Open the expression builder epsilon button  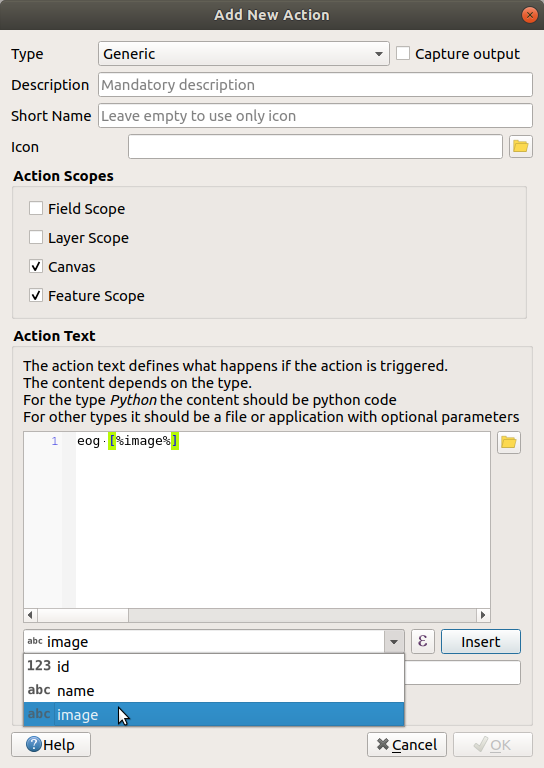coord(423,641)
